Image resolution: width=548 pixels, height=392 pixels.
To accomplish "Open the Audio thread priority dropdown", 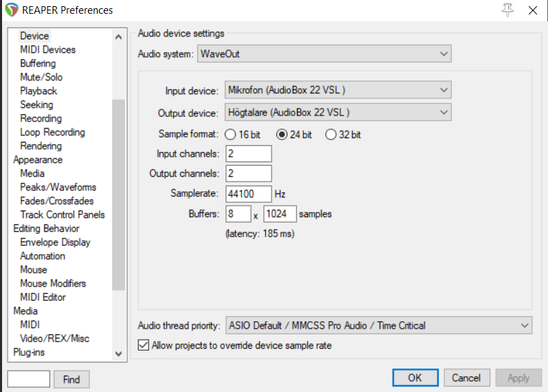I will pyautogui.click(x=379, y=325).
